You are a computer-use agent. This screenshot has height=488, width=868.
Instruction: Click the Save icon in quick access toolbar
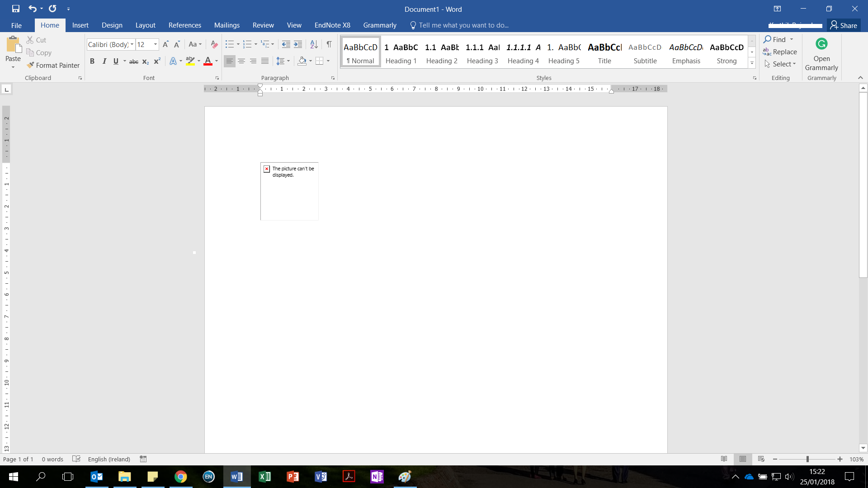pos(16,9)
